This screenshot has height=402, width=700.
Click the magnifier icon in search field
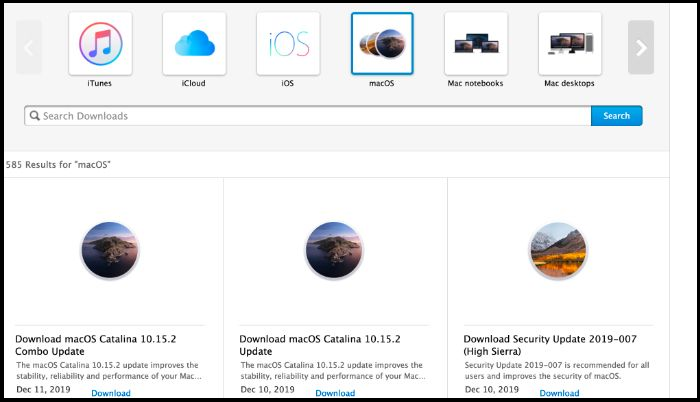click(x=34, y=116)
